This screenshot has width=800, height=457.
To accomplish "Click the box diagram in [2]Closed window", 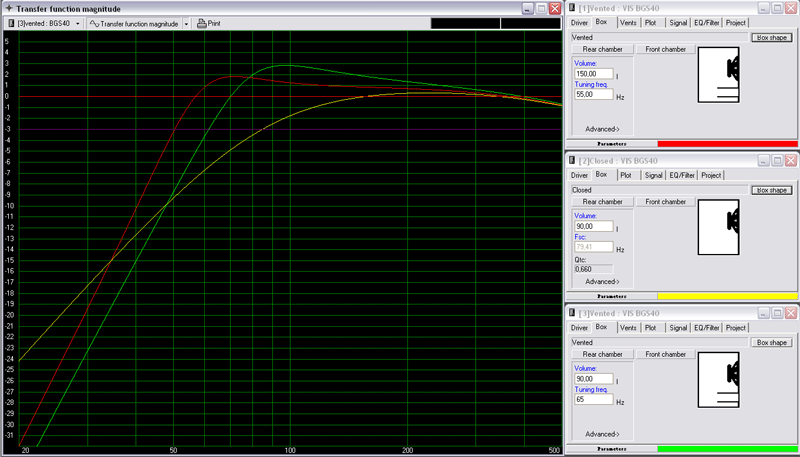I will point(718,227).
